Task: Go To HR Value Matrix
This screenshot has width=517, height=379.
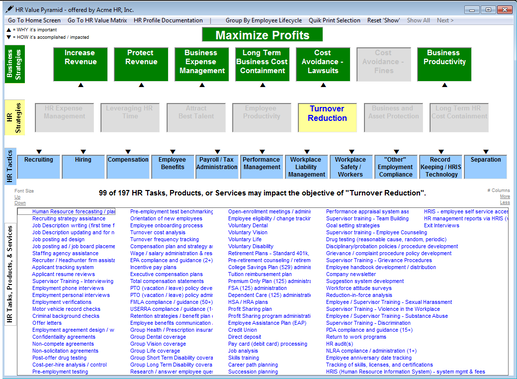Action: [x=97, y=20]
